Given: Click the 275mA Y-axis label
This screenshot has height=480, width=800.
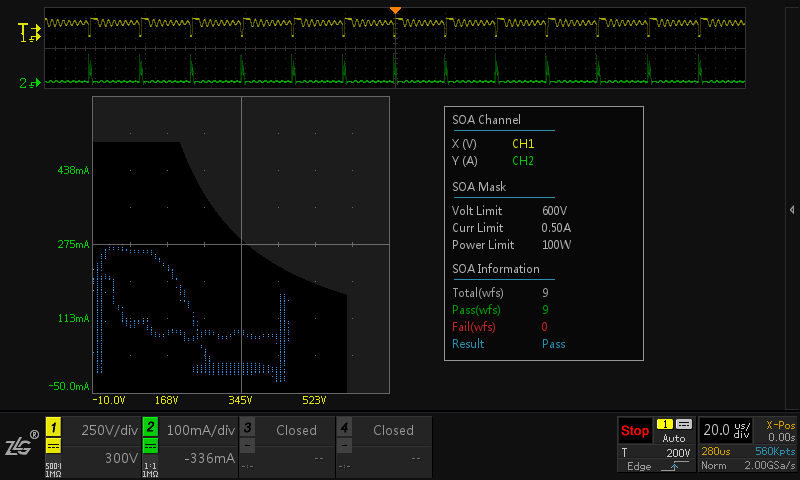Looking at the screenshot, I should point(73,244).
